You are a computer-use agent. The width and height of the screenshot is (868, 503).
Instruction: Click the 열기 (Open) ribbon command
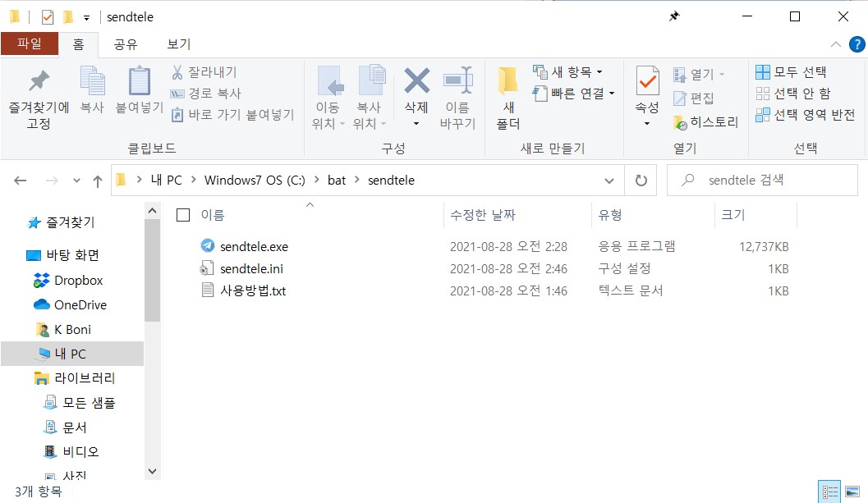(x=699, y=74)
